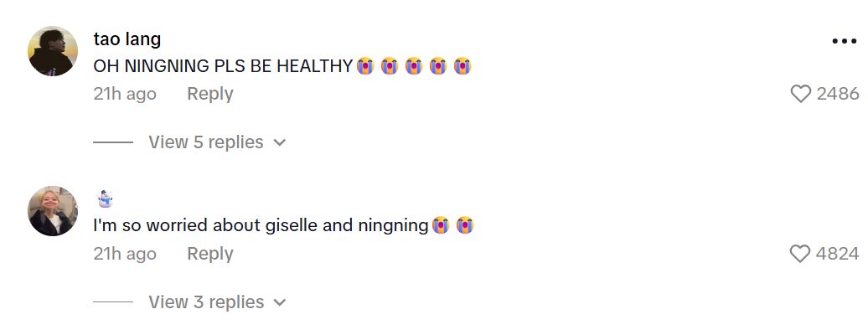The height and width of the screenshot is (335, 868).
Task: Like tao lang's comment with the heart
Action: point(801,94)
